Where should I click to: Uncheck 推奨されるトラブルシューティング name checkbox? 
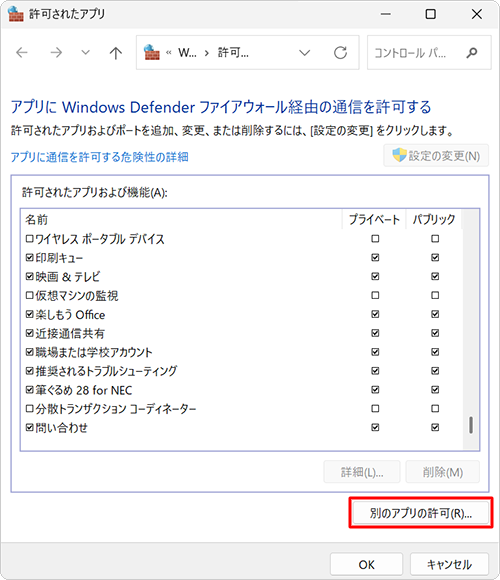30,371
